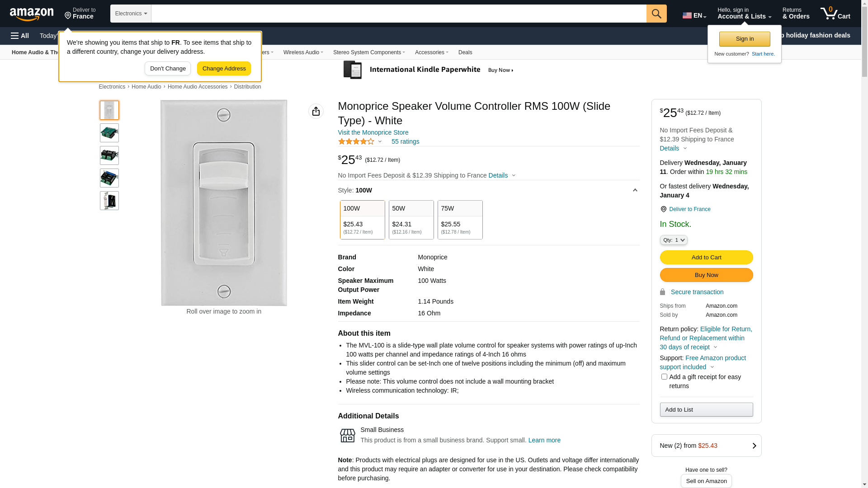Open the Wireless Audio menu

[x=303, y=52]
